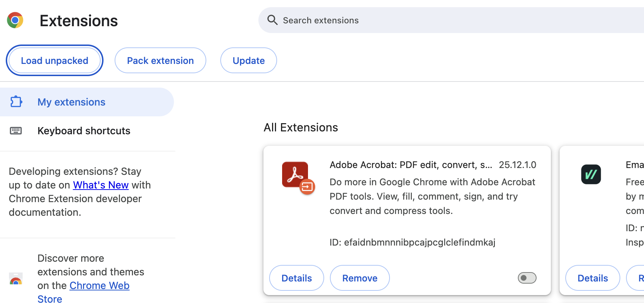Viewport: 644px width, 303px height.
Task: Click the Adobe Acrobat extension icon
Action: (x=298, y=177)
